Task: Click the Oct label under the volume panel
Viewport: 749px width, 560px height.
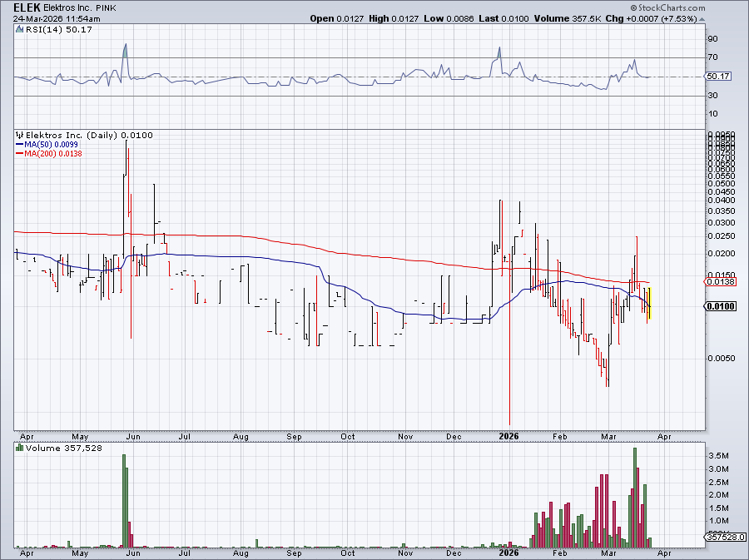Action: click(348, 553)
